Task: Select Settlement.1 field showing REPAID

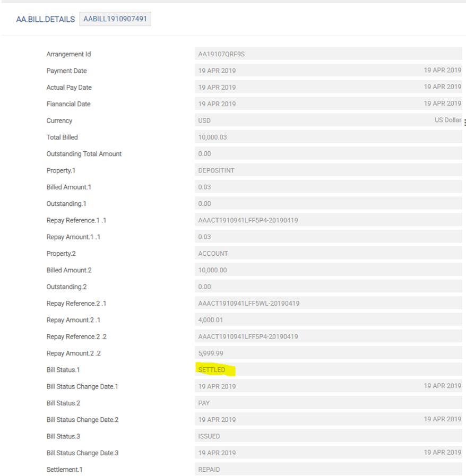Action: (328, 470)
